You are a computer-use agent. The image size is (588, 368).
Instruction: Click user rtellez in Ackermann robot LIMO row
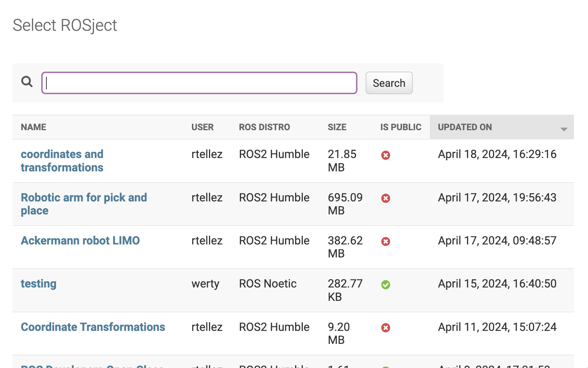tap(207, 240)
